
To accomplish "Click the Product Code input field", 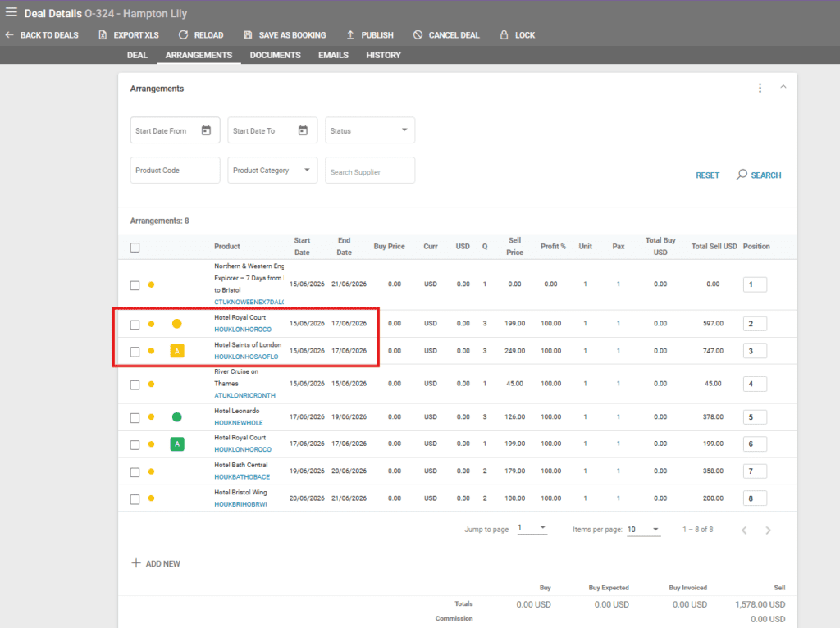I will (175, 171).
